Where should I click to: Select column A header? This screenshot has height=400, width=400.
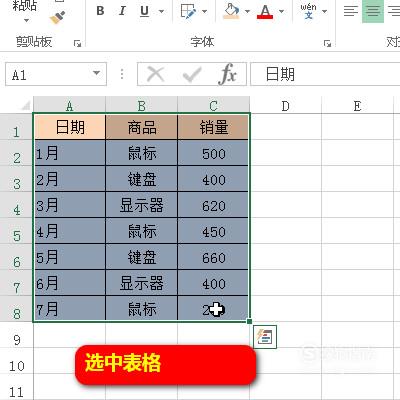[x=69, y=106]
